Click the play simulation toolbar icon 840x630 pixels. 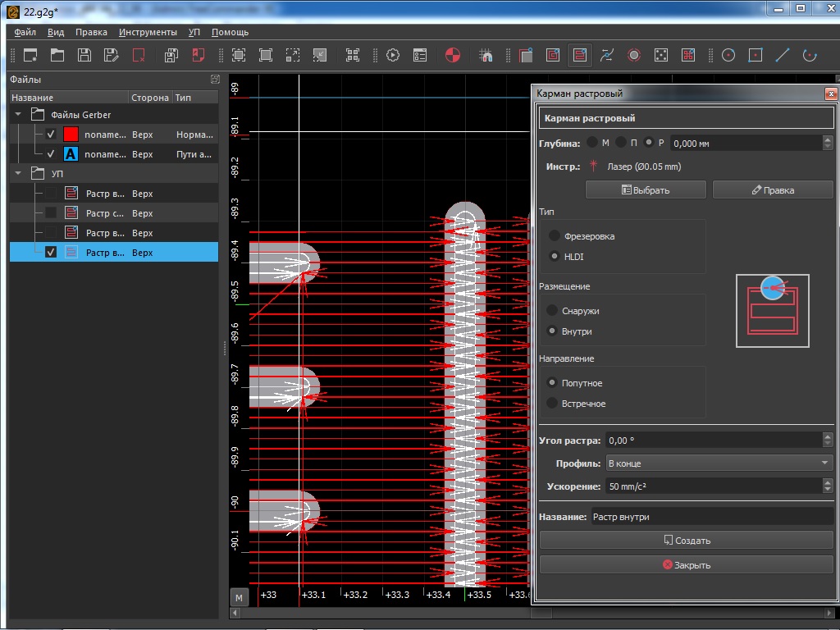pos(393,55)
